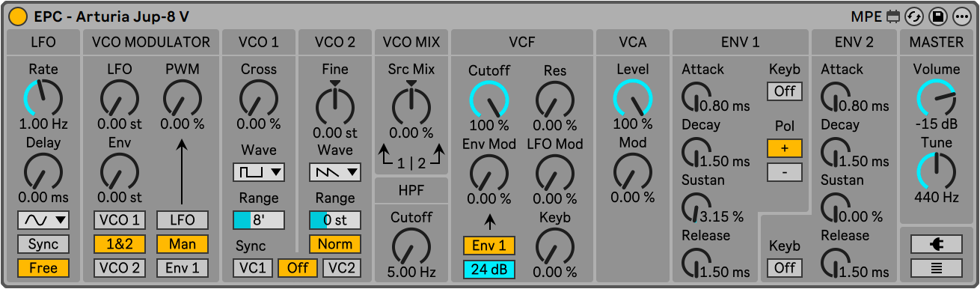Open the LFO waveform dropdown
980x289 pixels.
tap(43, 220)
